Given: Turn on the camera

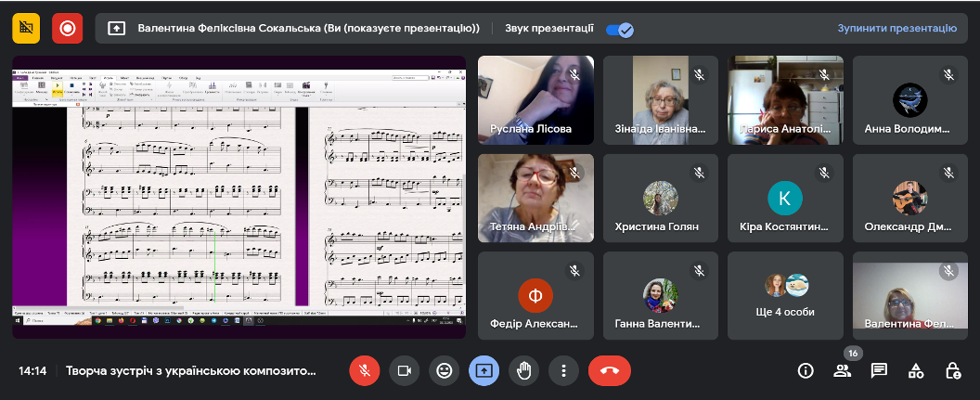Looking at the screenshot, I should (405, 370).
